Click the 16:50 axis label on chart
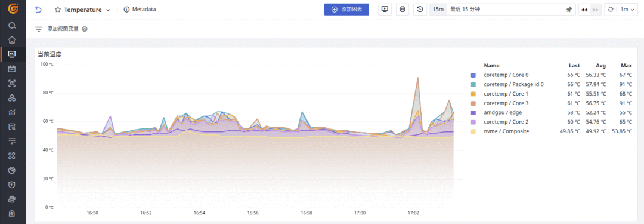The width and height of the screenshot is (644, 224). pos(92,213)
